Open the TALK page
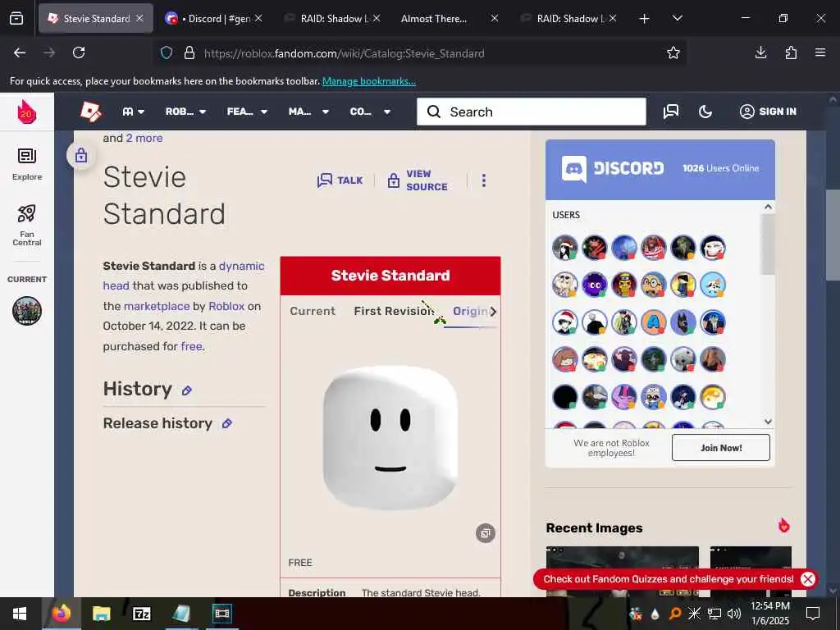Screen dimensions: 840x630 click(x=340, y=180)
